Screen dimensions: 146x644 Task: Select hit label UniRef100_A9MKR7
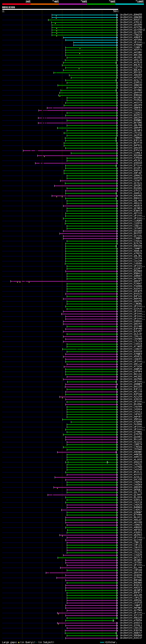point(131,276)
